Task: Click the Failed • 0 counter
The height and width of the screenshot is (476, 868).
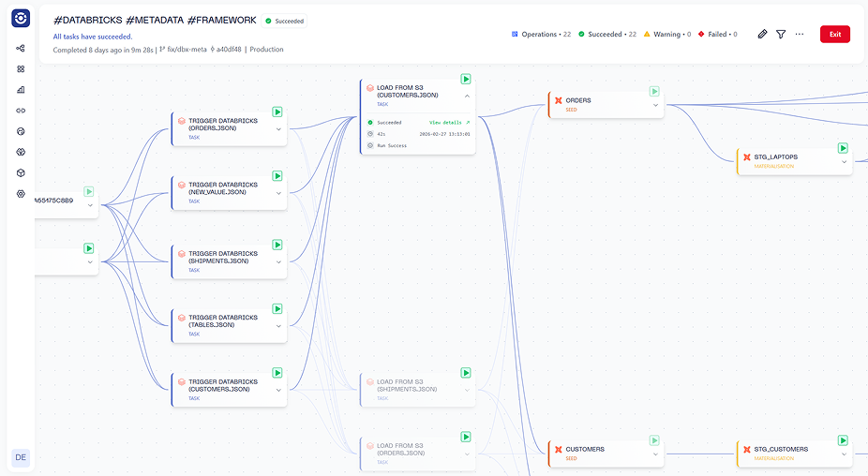Action: coord(717,35)
